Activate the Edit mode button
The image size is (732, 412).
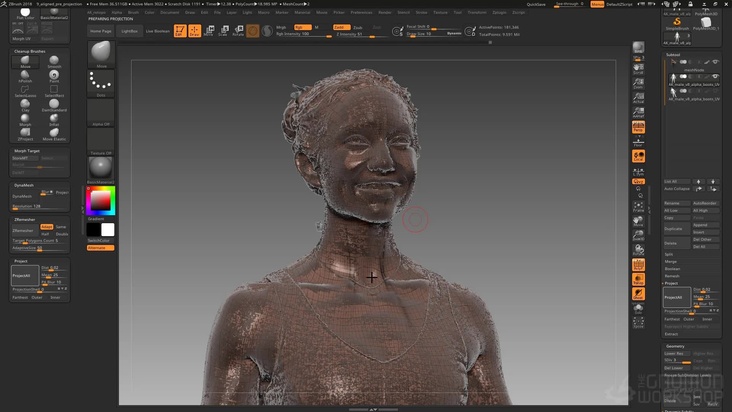tap(180, 31)
